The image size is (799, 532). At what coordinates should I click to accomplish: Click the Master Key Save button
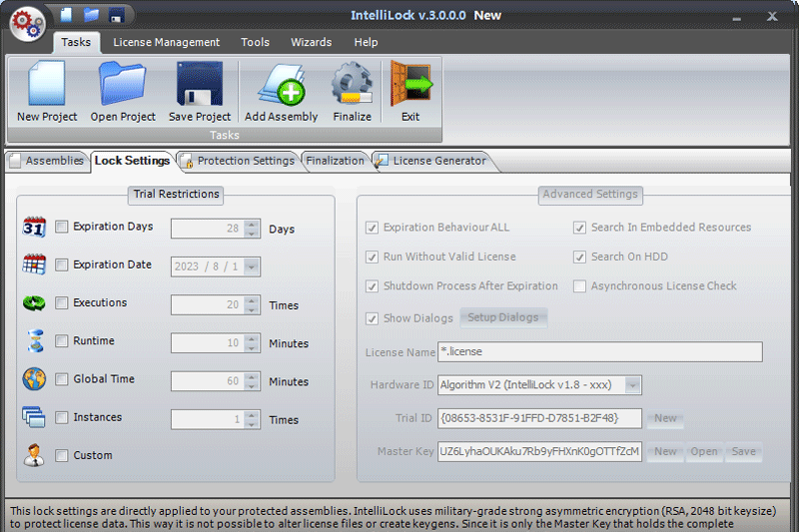click(x=744, y=451)
